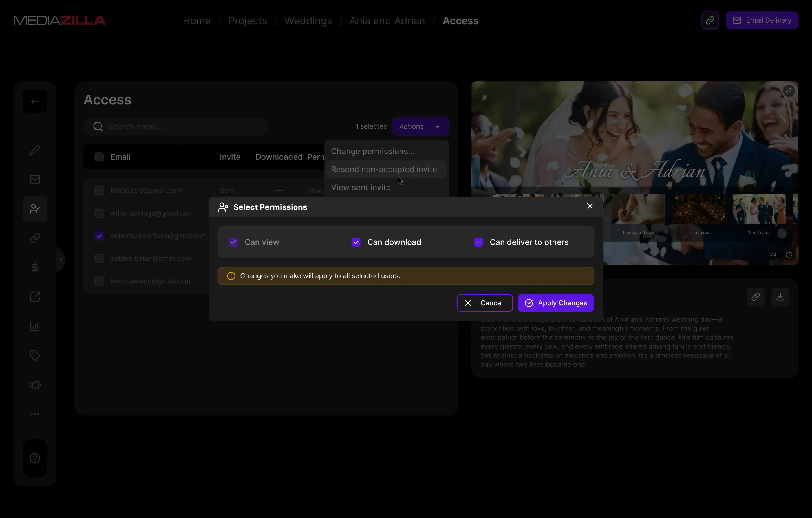Click the Search email input field
The image size is (812, 518).
pyautogui.click(x=175, y=126)
